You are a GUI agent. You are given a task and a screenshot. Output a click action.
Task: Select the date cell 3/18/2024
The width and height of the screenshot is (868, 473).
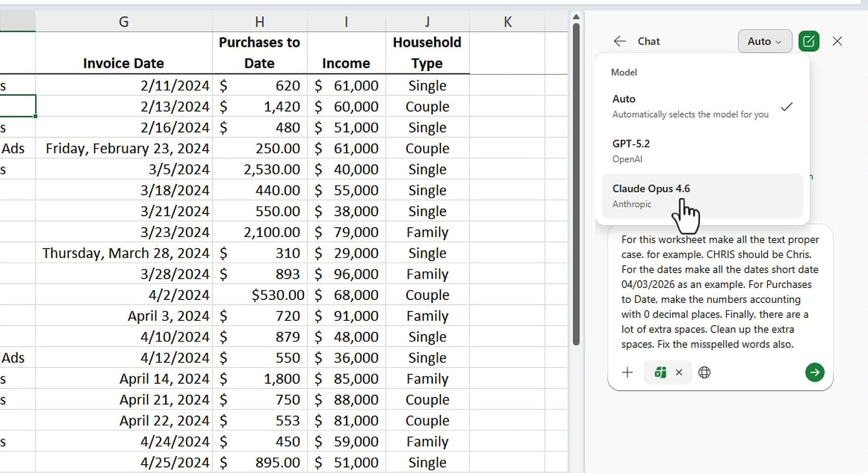124,190
